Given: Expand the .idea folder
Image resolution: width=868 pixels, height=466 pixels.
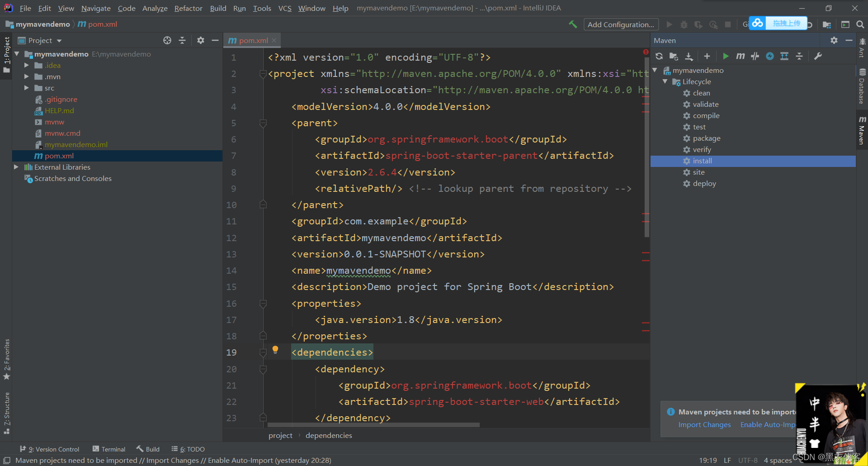Looking at the screenshot, I should click(27, 65).
